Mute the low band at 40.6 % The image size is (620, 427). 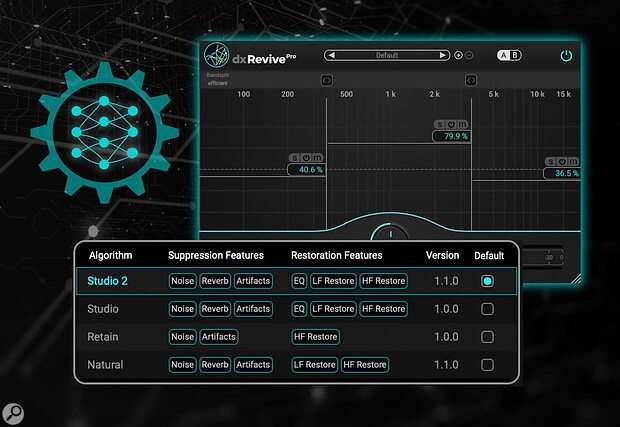click(x=318, y=158)
